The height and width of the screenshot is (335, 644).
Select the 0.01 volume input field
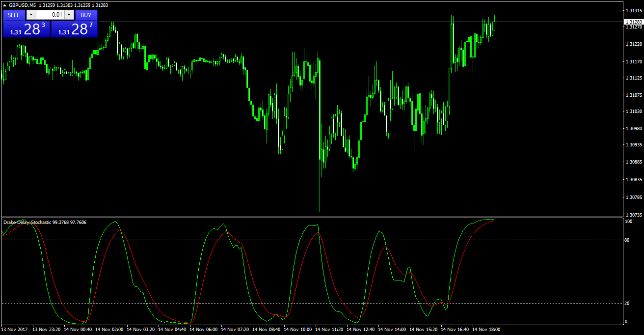pos(50,15)
